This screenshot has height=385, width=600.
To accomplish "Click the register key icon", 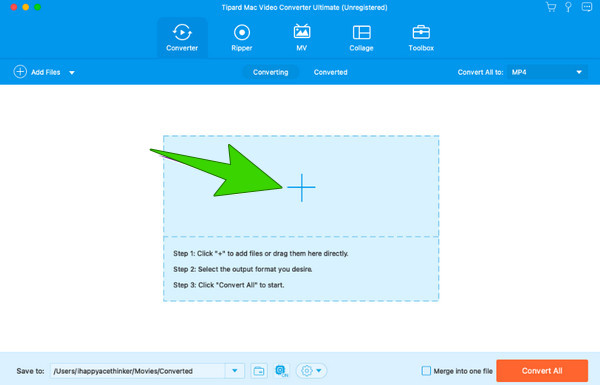I will pyautogui.click(x=568, y=7).
